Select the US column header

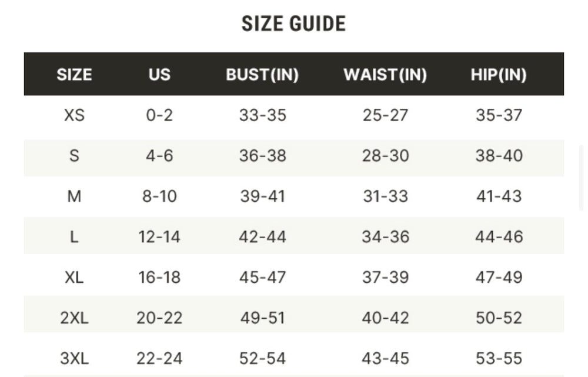click(159, 75)
